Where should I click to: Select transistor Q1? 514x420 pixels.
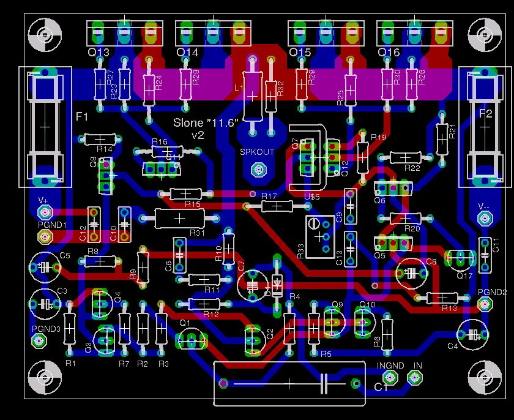pyautogui.click(x=192, y=341)
